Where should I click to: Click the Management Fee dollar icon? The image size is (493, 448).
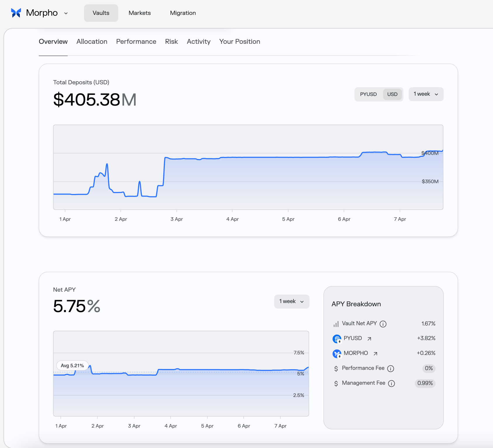[336, 384]
